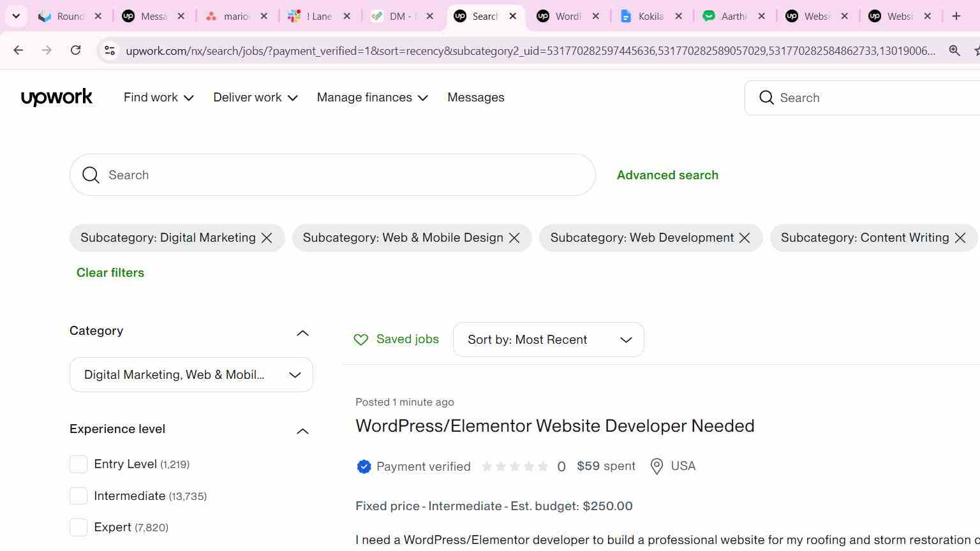The image size is (980, 551).
Task: Open the Find work menu
Action: pos(158,98)
